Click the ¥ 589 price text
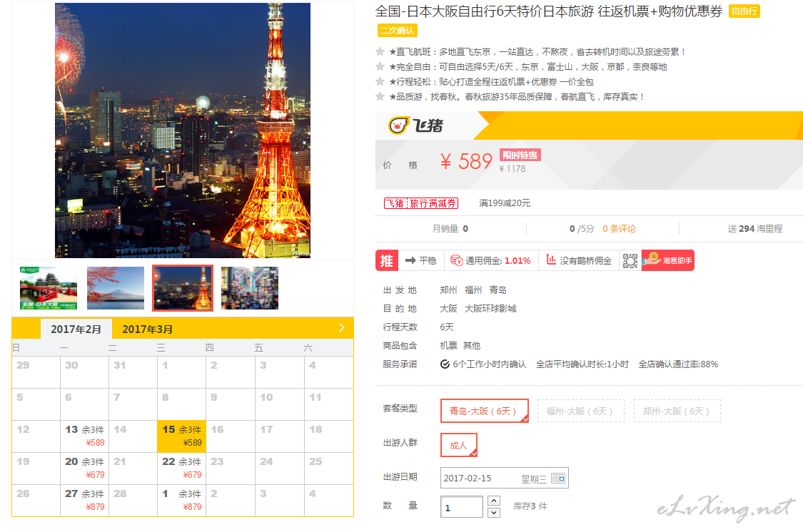The image size is (803, 532). 466,162
